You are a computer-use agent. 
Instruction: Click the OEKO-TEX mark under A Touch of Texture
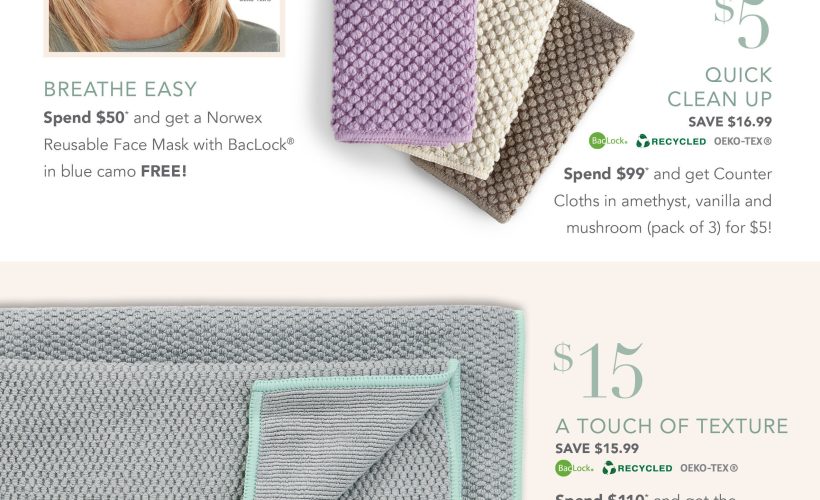[x=709, y=468]
